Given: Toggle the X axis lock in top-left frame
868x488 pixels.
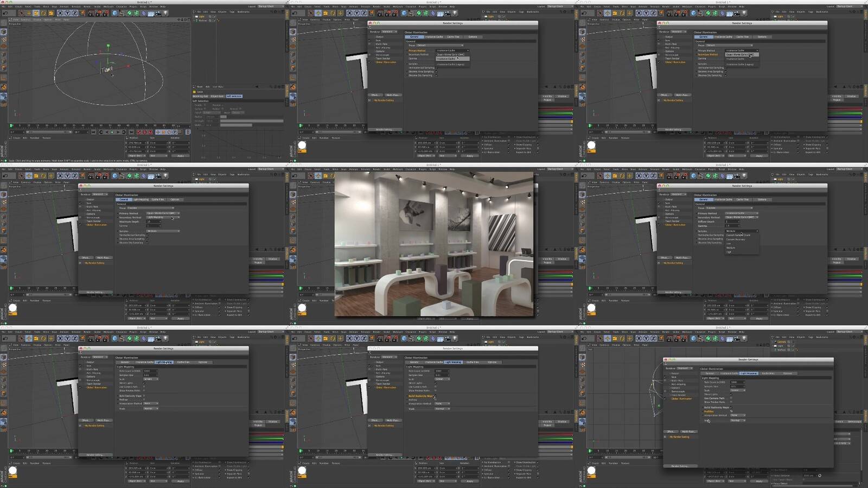Looking at the screenshot, I should click(60, 13).
